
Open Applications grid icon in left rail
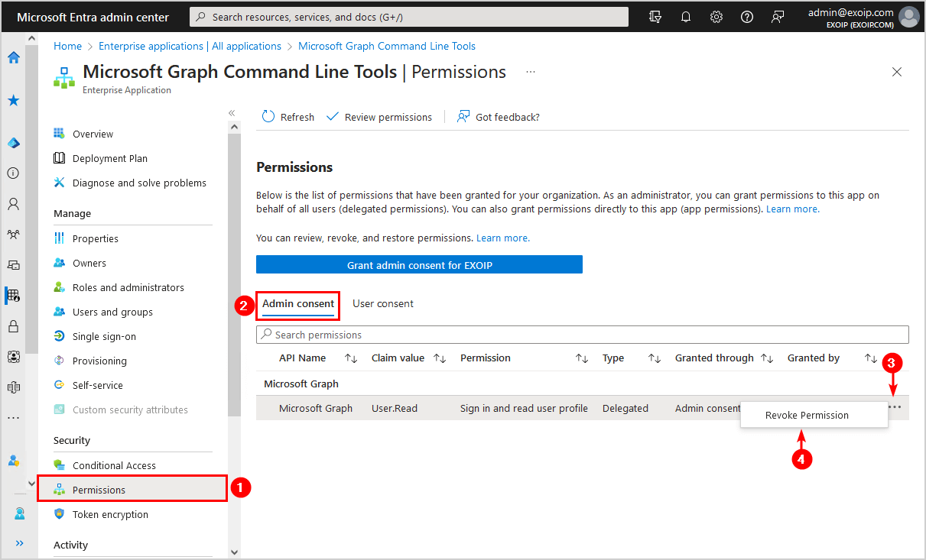point(13,296)
